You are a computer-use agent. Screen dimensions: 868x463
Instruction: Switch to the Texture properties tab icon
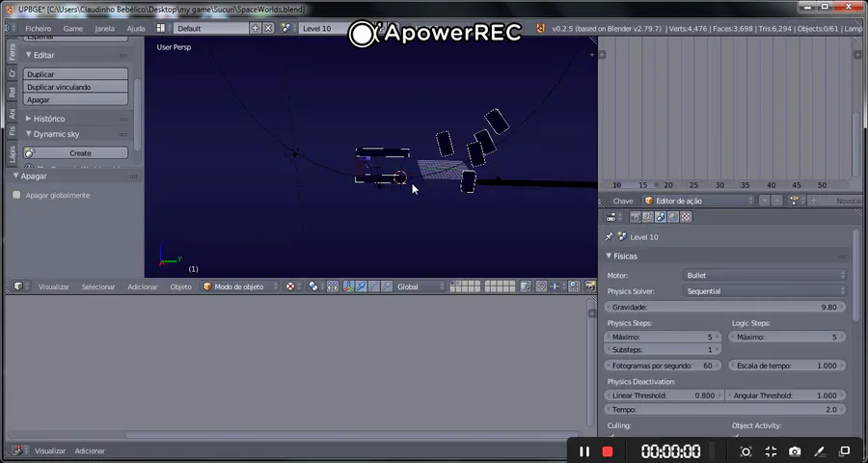click(x=686, y=217)
